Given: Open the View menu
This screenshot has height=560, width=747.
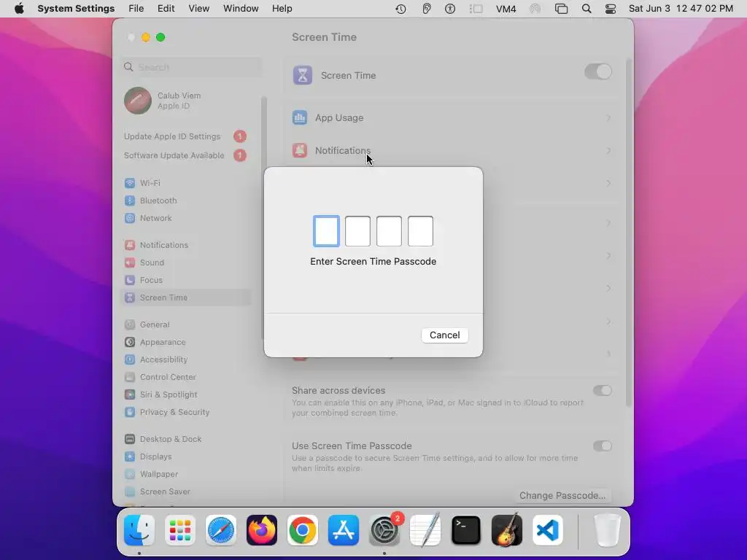Looking at the screenshot, I should coord(198,9).
